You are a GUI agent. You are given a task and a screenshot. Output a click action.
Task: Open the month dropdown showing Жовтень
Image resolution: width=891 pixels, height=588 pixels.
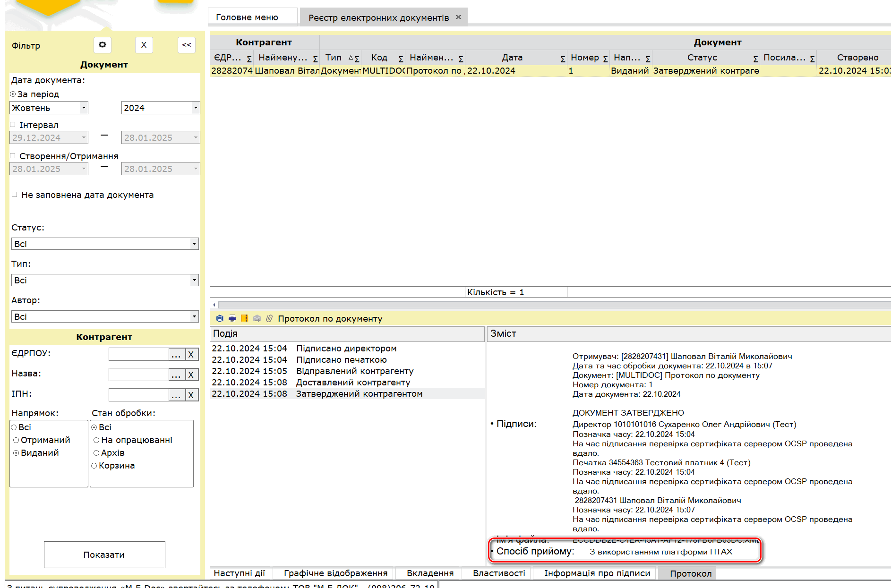[83, 108]
